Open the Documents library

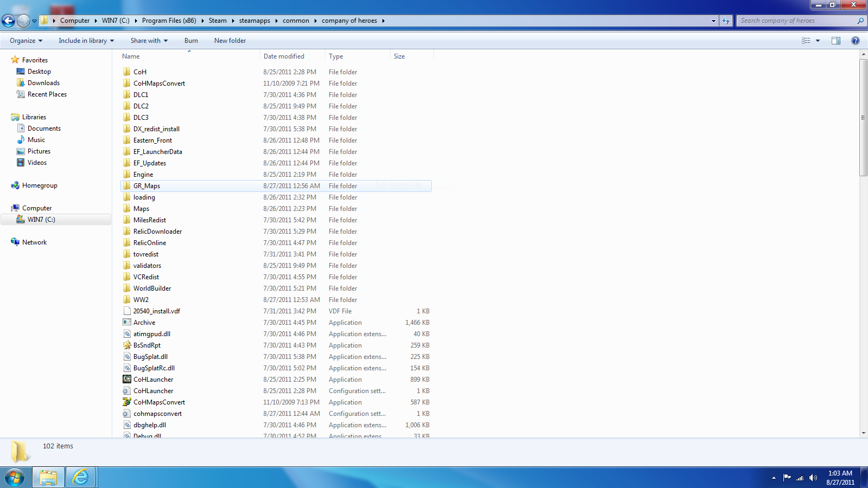pyautogui.click(x=44, y=129)
